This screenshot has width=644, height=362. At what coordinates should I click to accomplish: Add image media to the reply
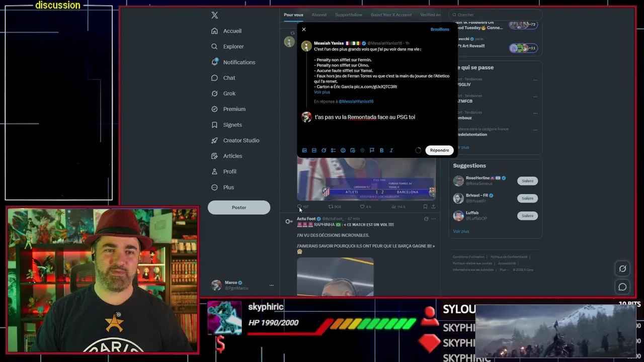point(304,150)
